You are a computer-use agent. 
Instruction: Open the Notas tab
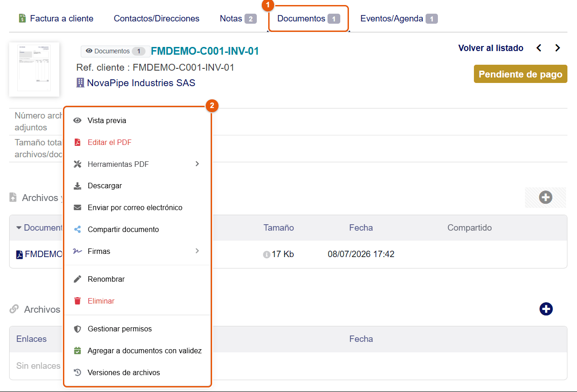[x=238, y=19]
